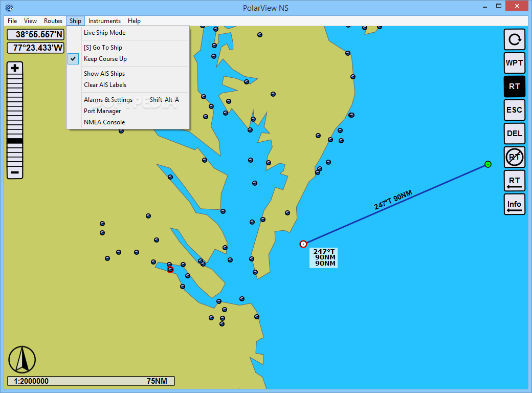This screenshot has width=532, height=393.
Task: Enable Live Ship Mode
Action: [128, 33]
